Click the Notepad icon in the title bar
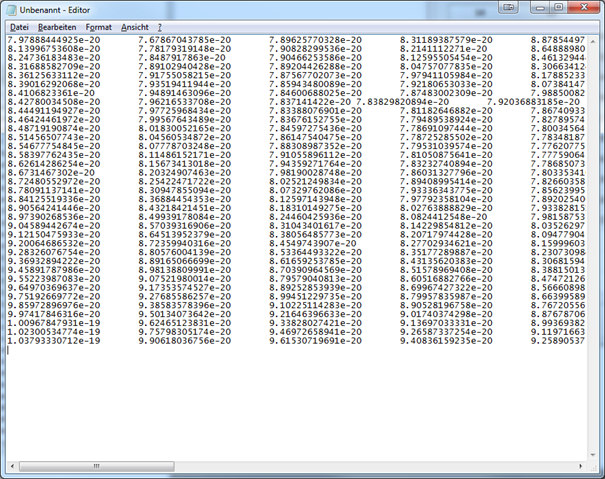The image size is (605, 479). click(14, 8)
